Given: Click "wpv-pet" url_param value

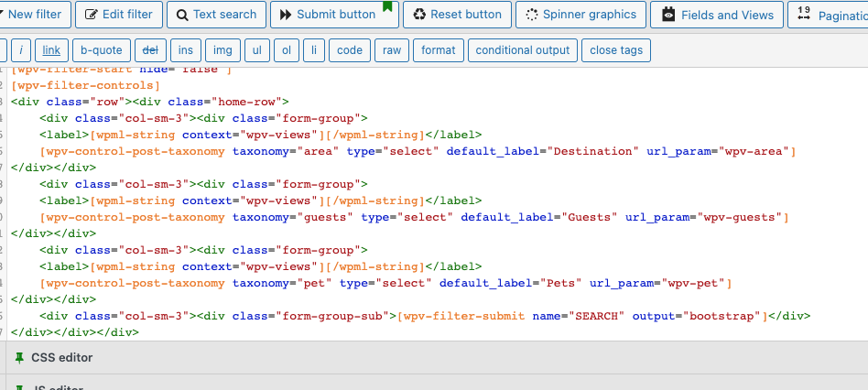Looking at the screenshot, I should [692, 283].
